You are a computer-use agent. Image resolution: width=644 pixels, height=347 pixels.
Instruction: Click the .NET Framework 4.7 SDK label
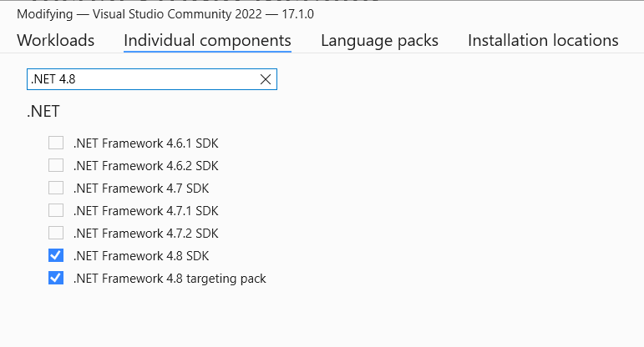(139, 188)
